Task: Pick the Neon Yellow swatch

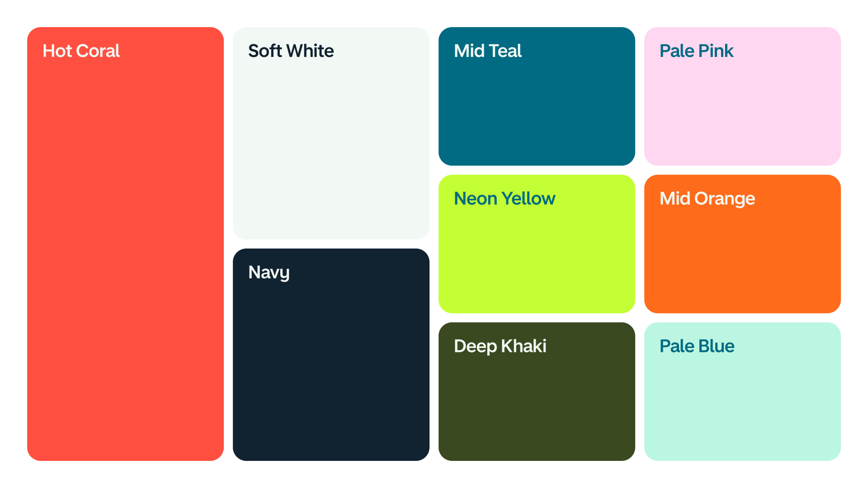Action: [537, 244]
